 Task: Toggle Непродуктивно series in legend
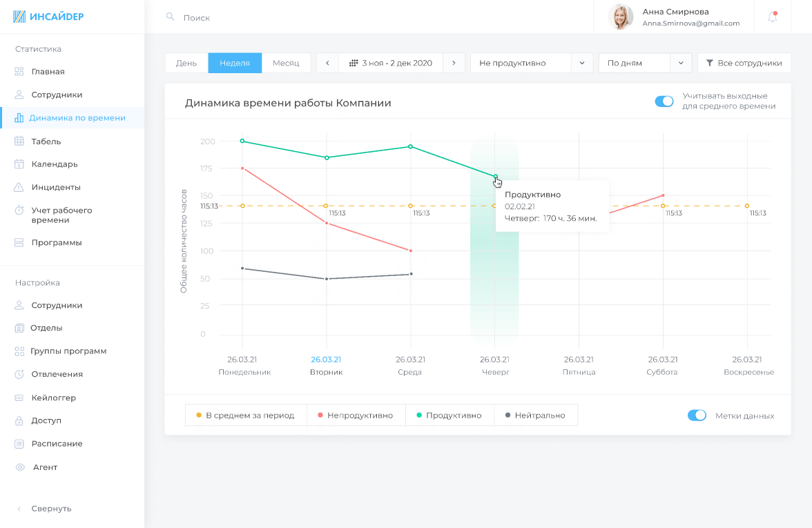[356, 415]
